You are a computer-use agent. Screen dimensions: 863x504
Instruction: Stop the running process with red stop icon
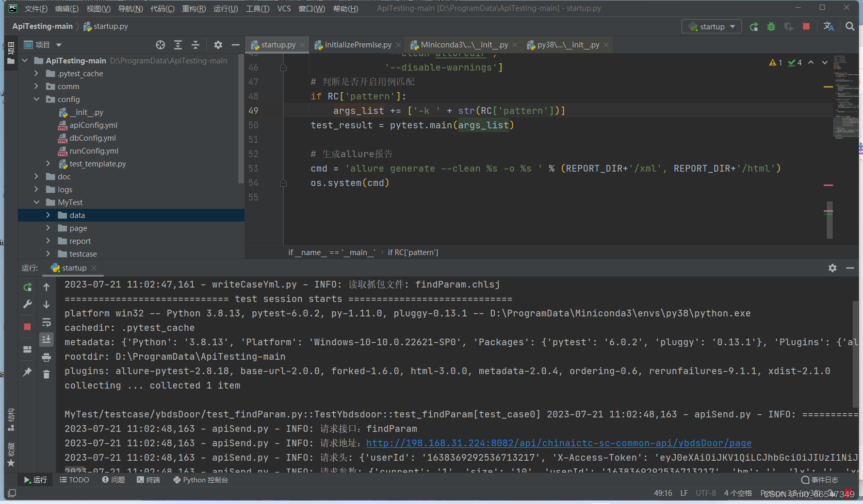tap(806, 26)
